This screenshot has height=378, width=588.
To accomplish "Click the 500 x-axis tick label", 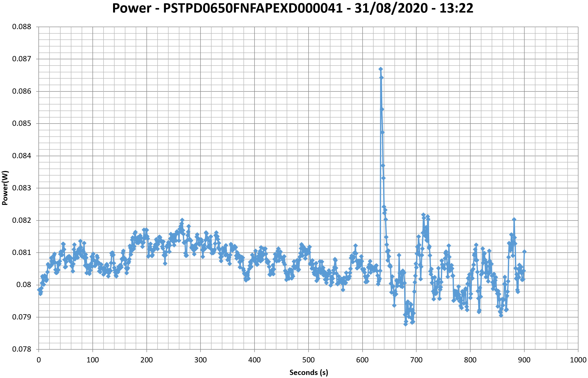I will 308,360.
